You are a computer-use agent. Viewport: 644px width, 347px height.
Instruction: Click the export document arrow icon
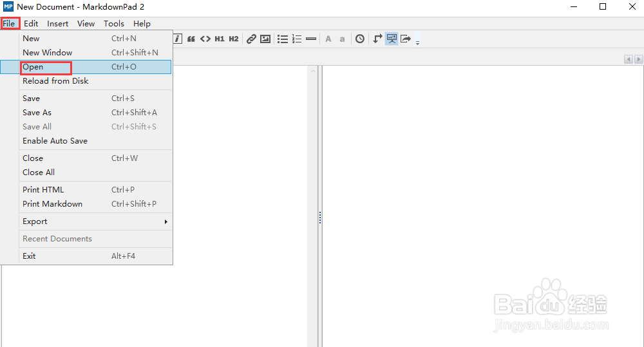406,39
